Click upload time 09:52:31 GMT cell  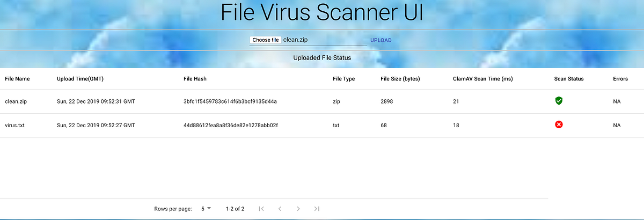(x=96, y=101)
